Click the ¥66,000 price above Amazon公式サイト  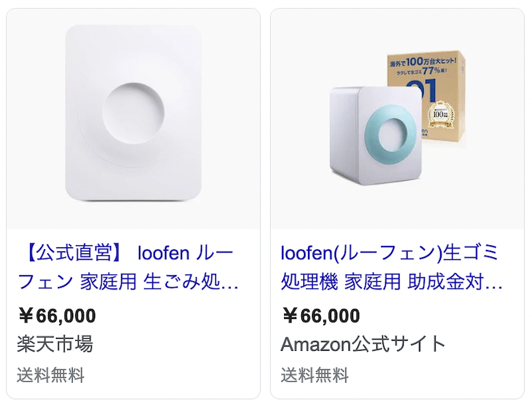click(321, 316)
